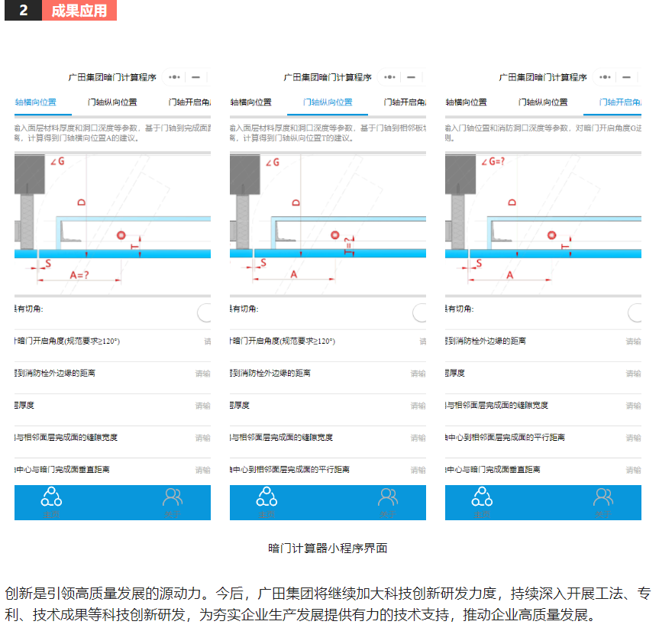Screen dimensions: 659x644
Task: Click the minimize dash icon in middle panel
Action: click(411, 77)
